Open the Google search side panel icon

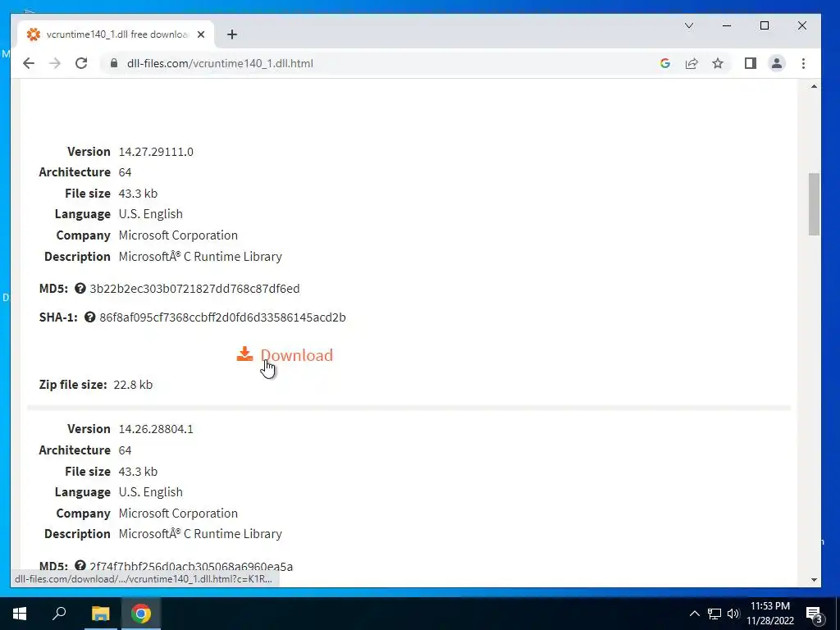point(664,63)
